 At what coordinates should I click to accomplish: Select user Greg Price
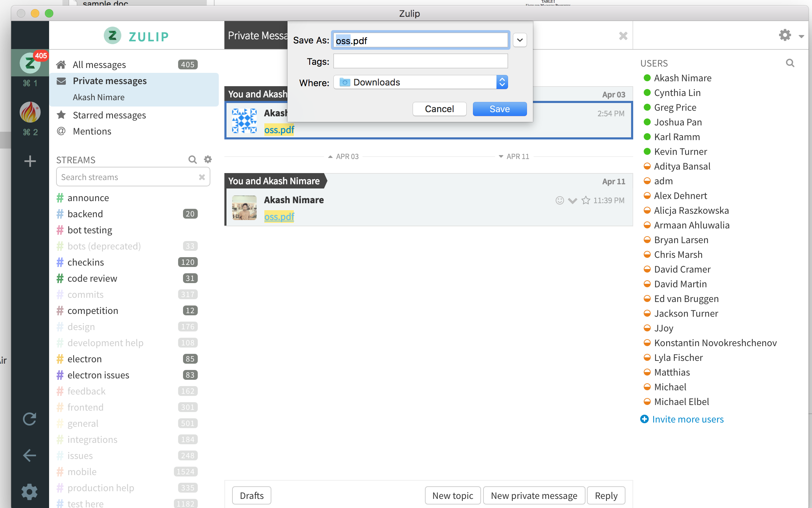[x=675, y=108]
